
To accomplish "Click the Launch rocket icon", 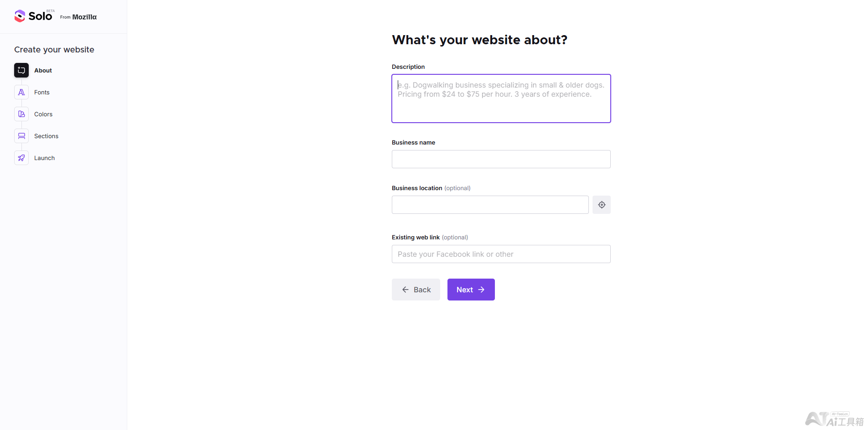I will [x=21, y=158].
